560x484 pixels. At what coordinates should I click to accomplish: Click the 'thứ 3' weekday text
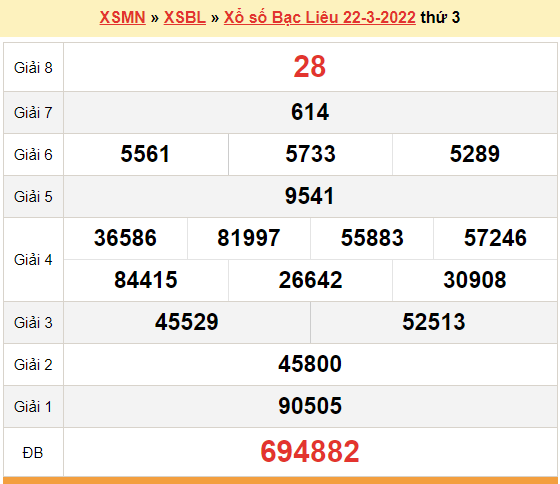pos(440,17)
